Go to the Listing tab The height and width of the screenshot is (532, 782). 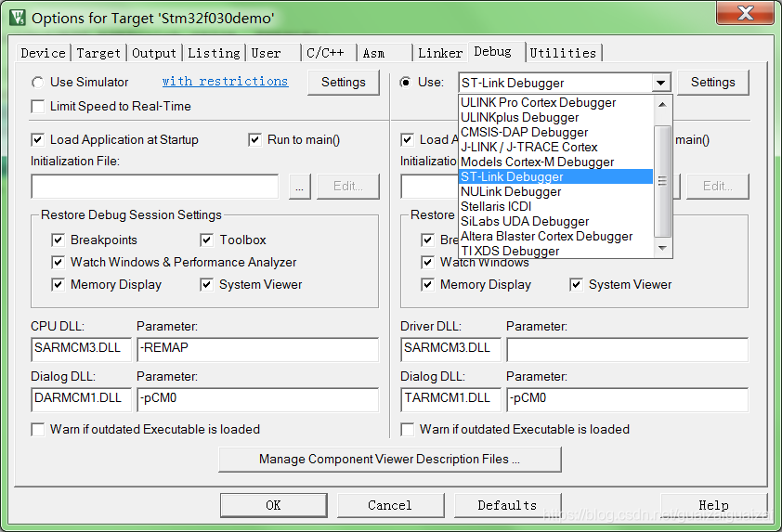(214, 53)
